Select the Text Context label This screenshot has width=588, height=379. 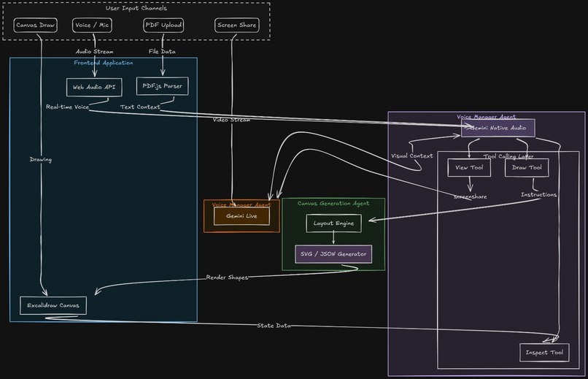[140, 107]
